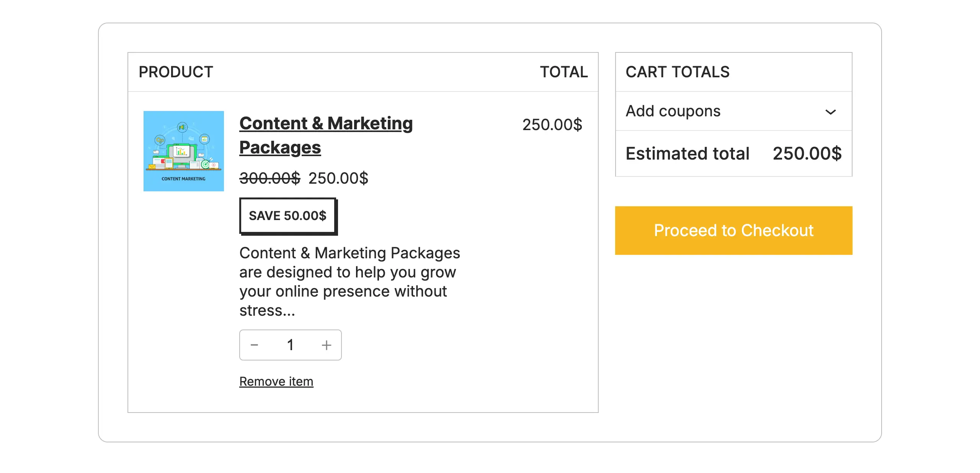Click the quantity number field
This screenshot has width=980, height=473.
pos(290,345)
